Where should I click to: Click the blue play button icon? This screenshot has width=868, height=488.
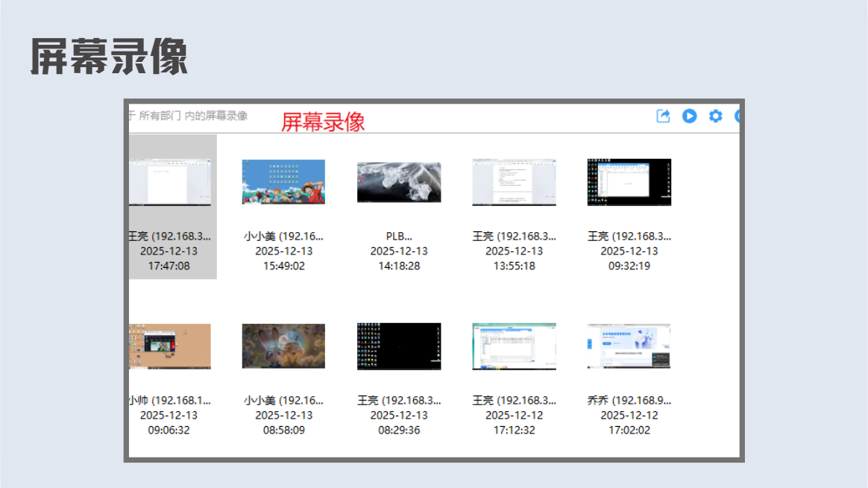689,116
